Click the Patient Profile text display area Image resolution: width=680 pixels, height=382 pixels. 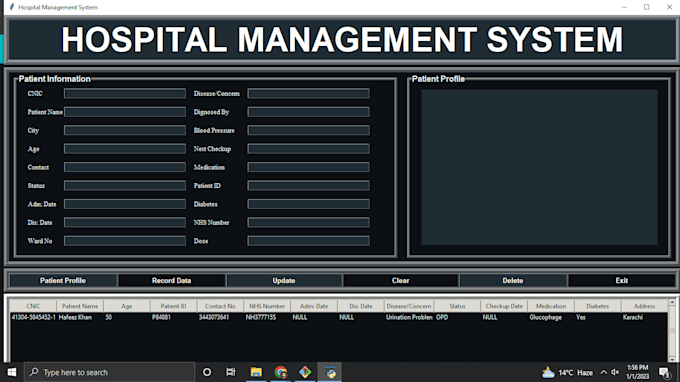tap(539, 167)
